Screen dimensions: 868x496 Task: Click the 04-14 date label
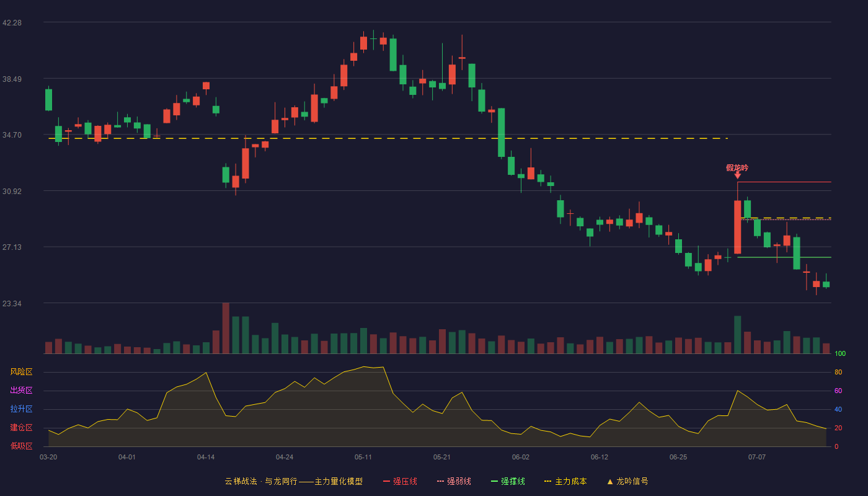(206, 457)
